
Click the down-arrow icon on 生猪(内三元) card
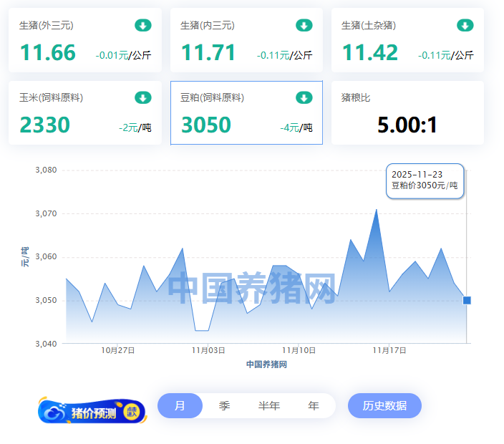(304, 26)
